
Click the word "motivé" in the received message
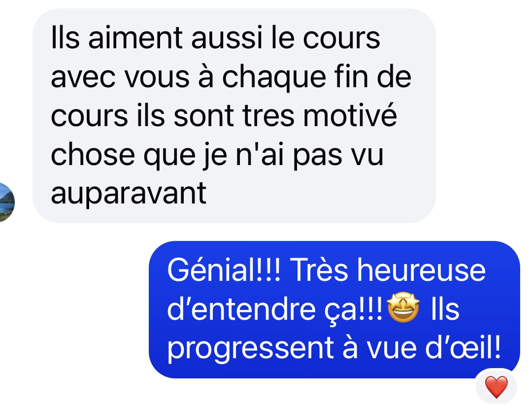click(350, 115)
